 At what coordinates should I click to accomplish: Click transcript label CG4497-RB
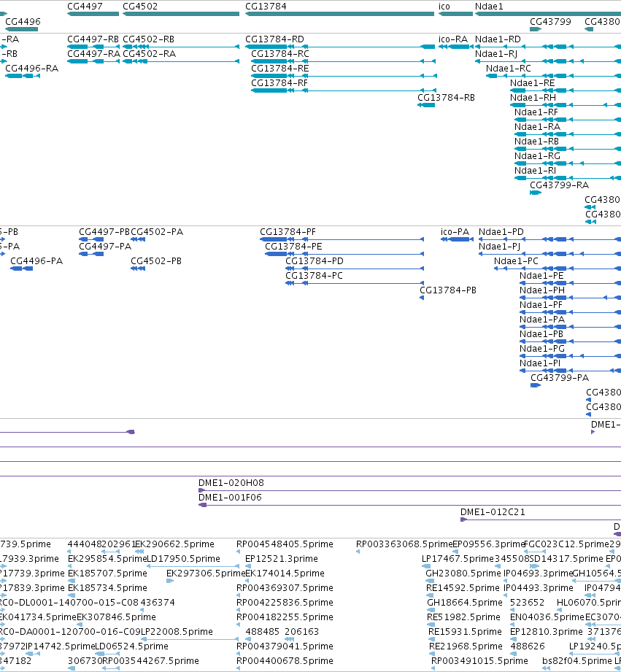coord(93,39)
